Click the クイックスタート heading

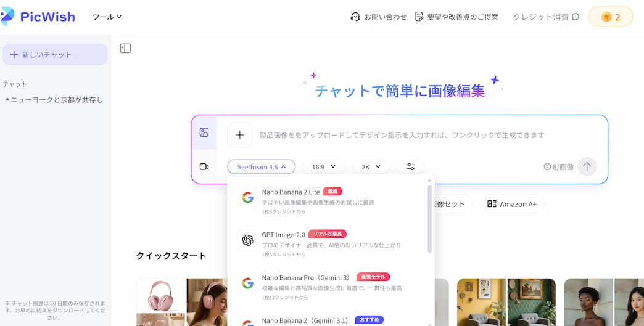tap(171, 256)
